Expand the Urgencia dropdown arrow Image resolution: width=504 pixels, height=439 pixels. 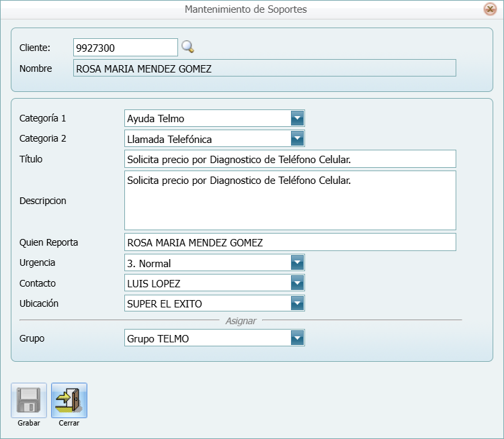(x=297, y=262)
